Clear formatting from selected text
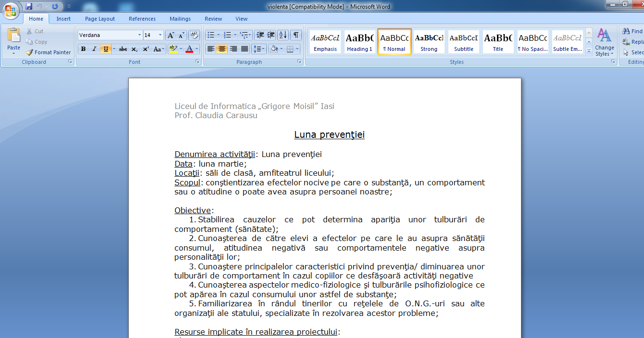The height and width of the screenshot is (338, 644). point(194,35)
